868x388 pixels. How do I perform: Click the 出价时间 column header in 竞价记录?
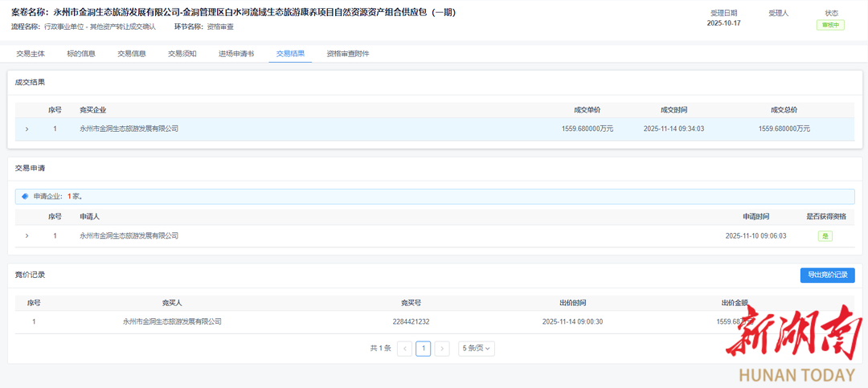tap(572, 303)
